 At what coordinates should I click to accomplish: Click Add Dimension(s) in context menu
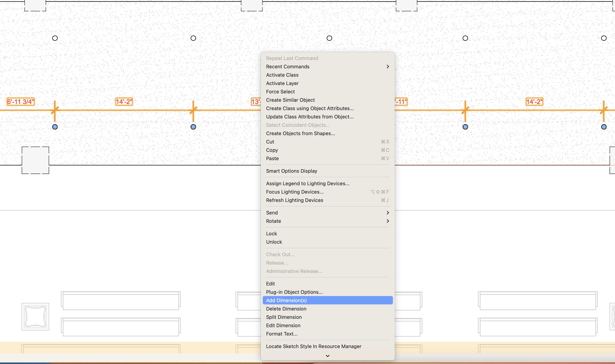point(286,300)
